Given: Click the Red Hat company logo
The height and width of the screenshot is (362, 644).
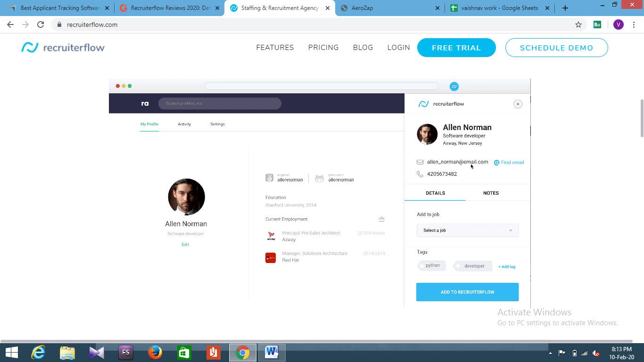Looking at the screenshot, I should pyautogui.click(x=271, y=258).
